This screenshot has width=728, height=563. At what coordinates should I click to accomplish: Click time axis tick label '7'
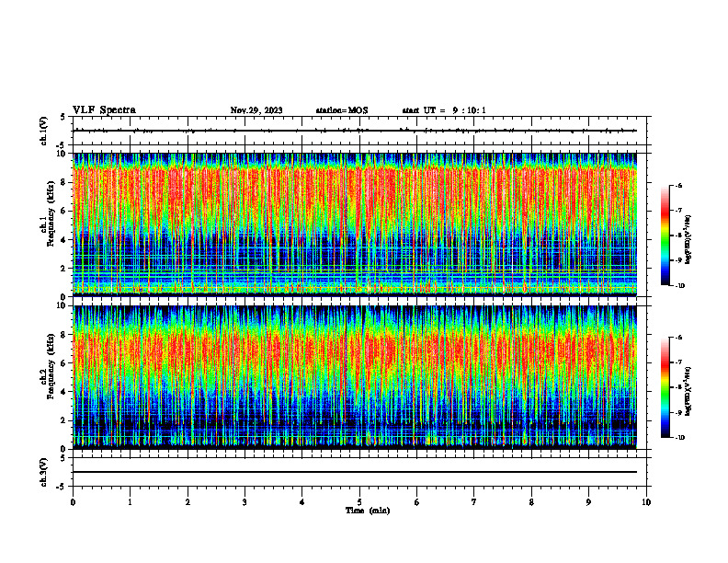point(474,502)
